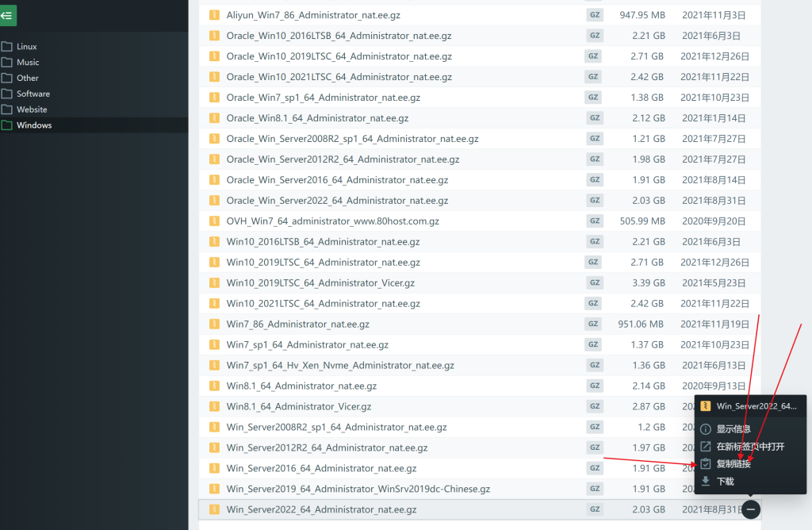Screen dimensions: 812x530
Task: Click the green Windows folder icon
Action: coord(6,125)
